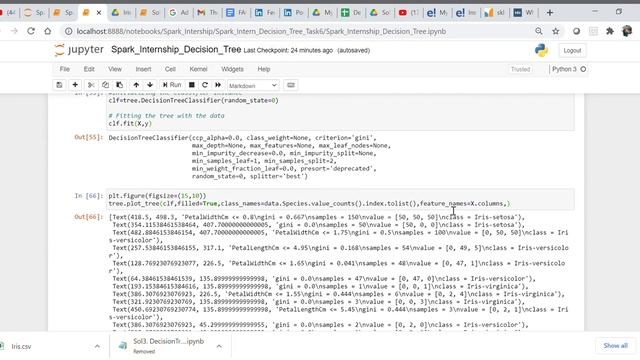Screen dimensions: 640x360
Task: Interrupt the kernel with stop icon
Action: 191,85
